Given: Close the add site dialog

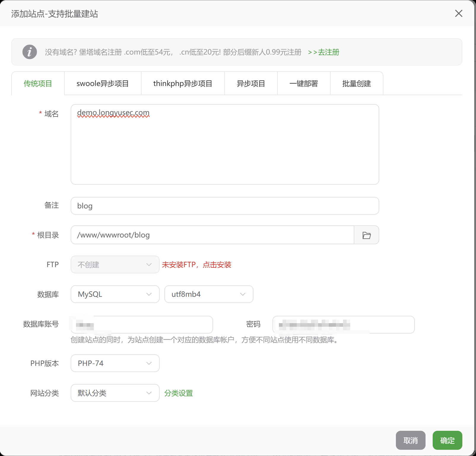Looking at the screenshot, I should pyautogui.click(x=458, y=13).
